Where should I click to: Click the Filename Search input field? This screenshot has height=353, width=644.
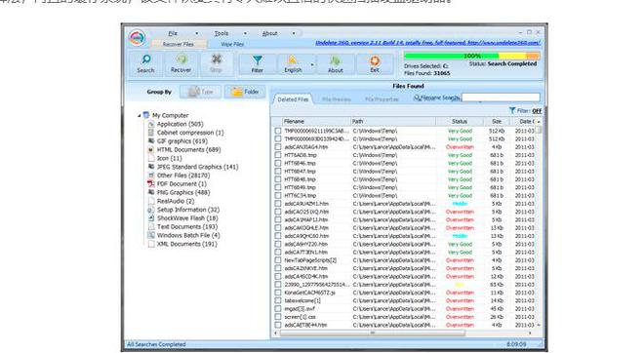tap(501, 98)
